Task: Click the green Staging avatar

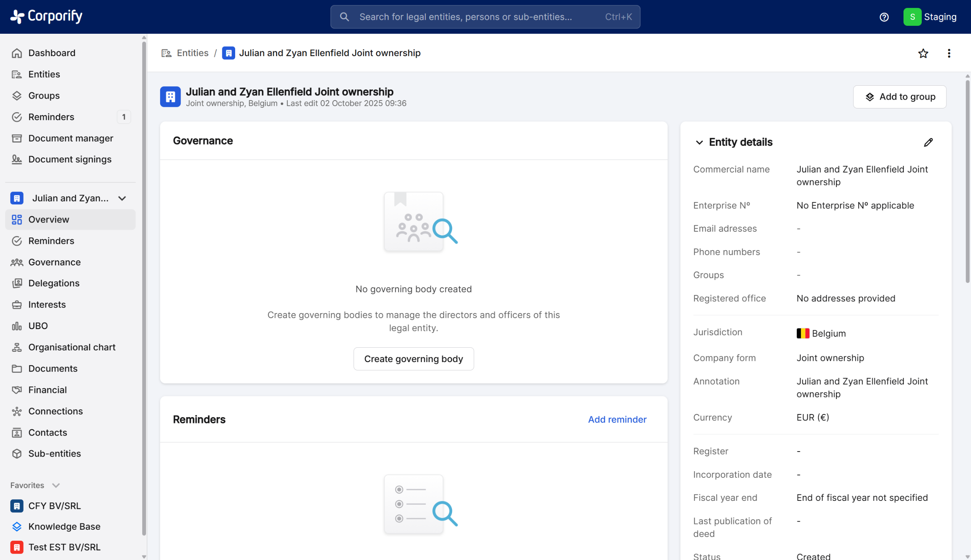Action: pos(912,17)
